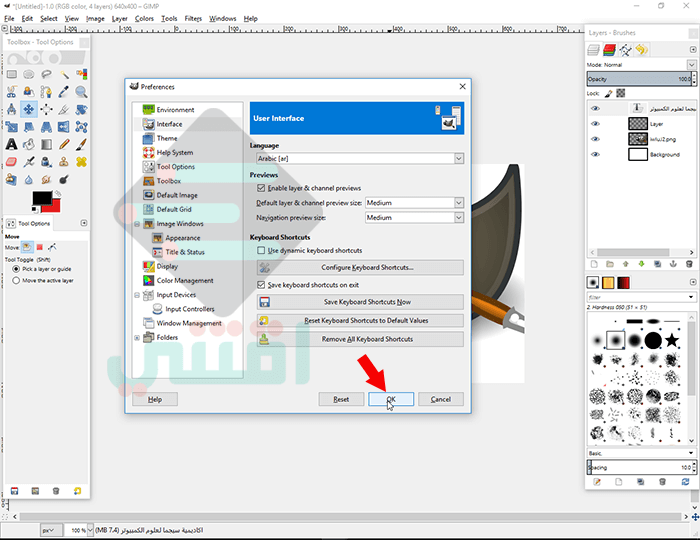Viewport: 700px width, 540px height.
Task: Switch to the Channels tab
Action: point(609,50)
